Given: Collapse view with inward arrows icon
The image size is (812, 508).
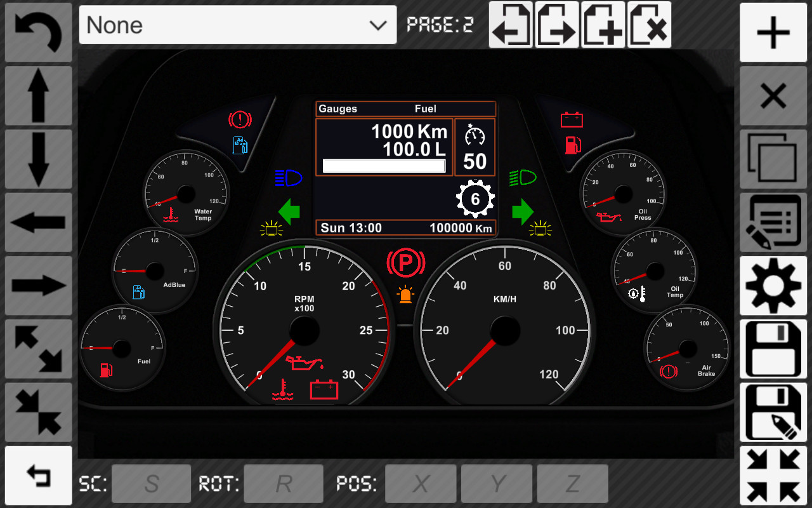Looking at the screenshot, I should 773,475.
